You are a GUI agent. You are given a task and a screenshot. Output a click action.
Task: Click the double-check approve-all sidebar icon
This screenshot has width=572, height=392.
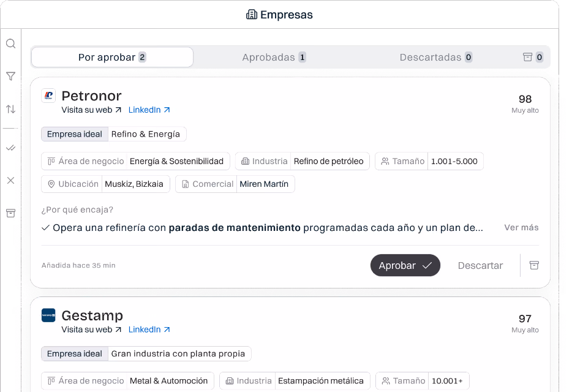tap(10, 148)
